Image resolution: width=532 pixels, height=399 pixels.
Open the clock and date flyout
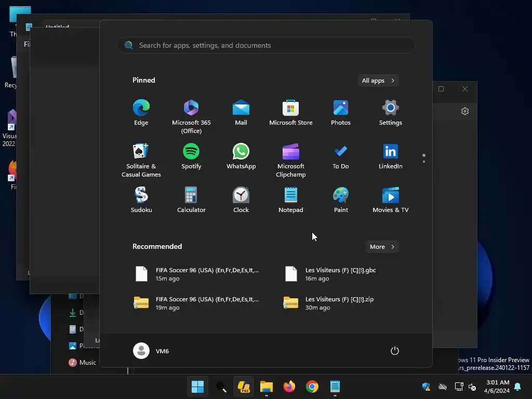tap(497, 387)
